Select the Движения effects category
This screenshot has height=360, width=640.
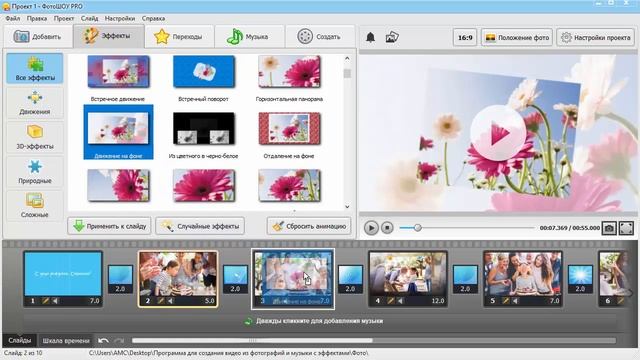pyautogui.click(x=35, y=102)
